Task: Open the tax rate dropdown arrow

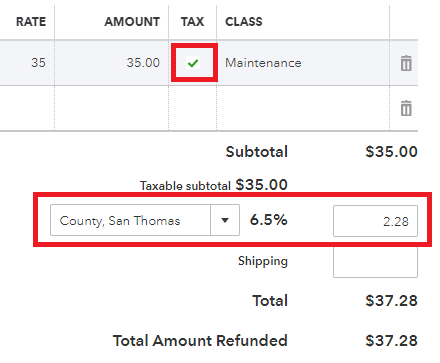Action: point(225,220)
